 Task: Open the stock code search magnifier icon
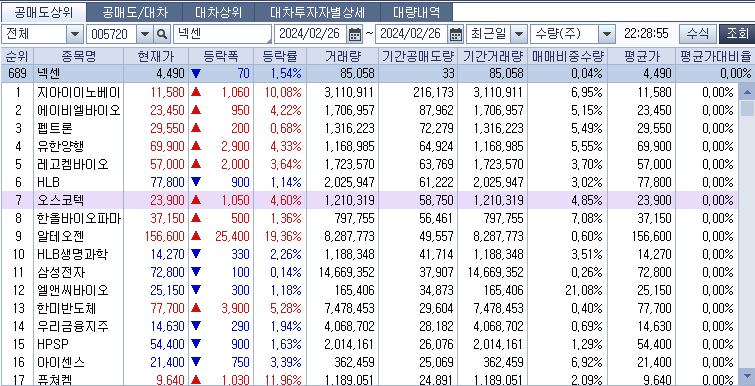162,34
